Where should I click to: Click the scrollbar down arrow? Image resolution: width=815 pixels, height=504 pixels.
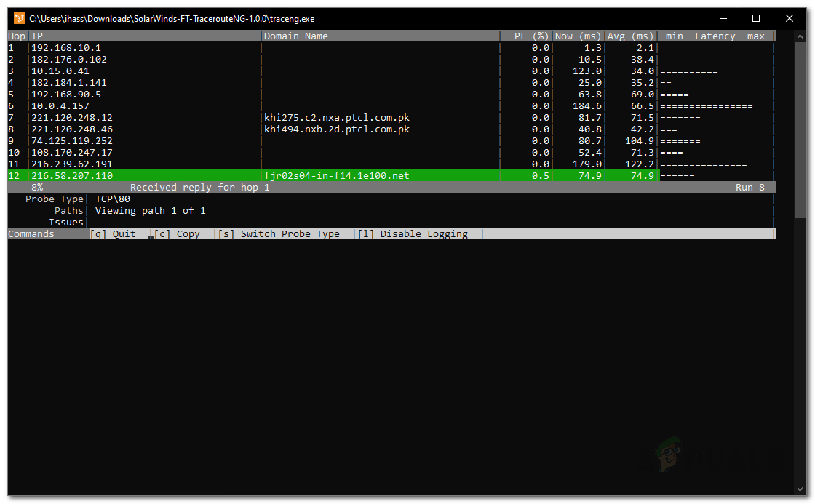pyautogui.click(x=800, y=489)
